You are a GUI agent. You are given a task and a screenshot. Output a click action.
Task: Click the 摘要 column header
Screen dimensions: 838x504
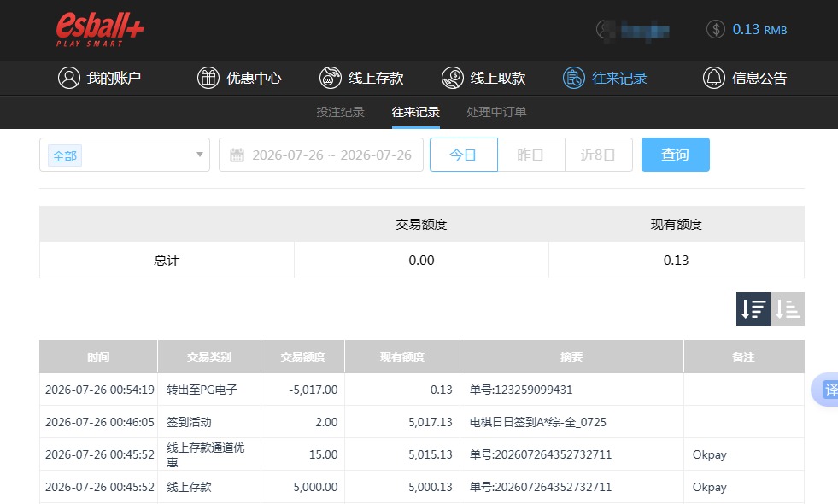pyautogui.click(x=571, y=356)
